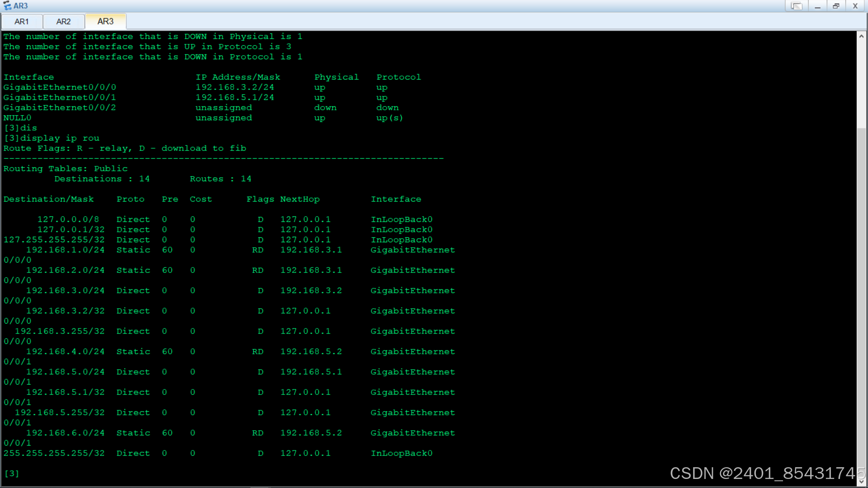The height and width of the screenshot is (488, 868).
Task: Click the scrollbar up arrow
Action: click(861, 36)
